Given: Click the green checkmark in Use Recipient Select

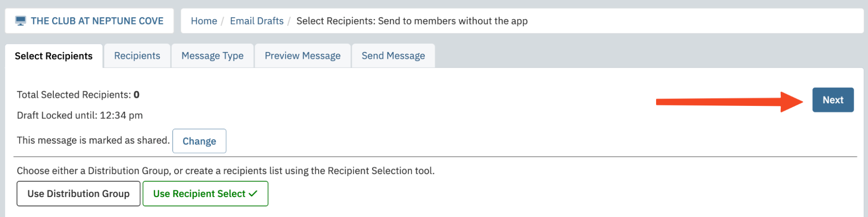Looking at the screenshot, I should (x=253, y=194).
